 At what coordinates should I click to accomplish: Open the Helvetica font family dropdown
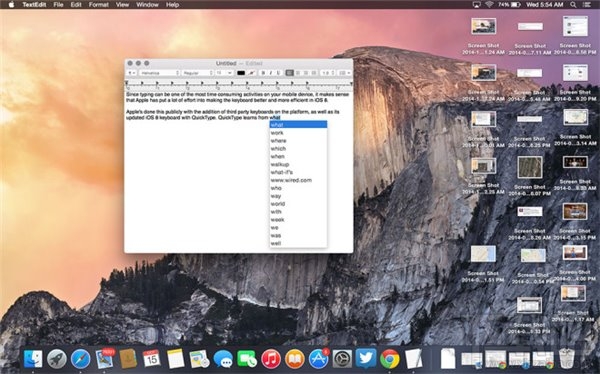(159, 73)
